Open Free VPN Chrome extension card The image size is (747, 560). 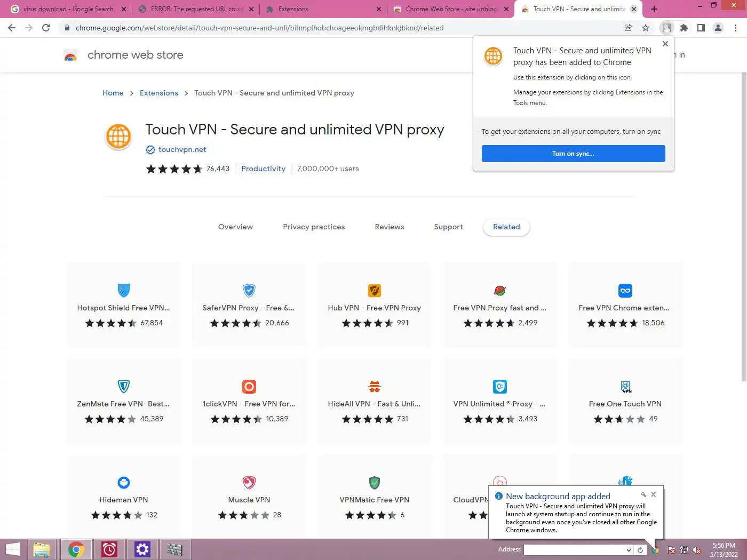point(625,305)
